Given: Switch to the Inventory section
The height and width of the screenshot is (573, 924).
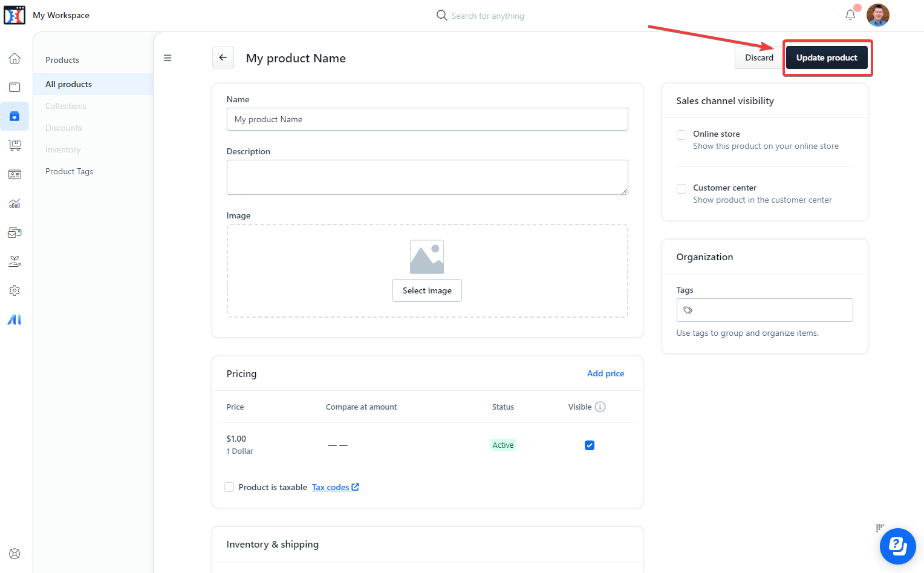Looking at the screenshot, I should [62, 149].
